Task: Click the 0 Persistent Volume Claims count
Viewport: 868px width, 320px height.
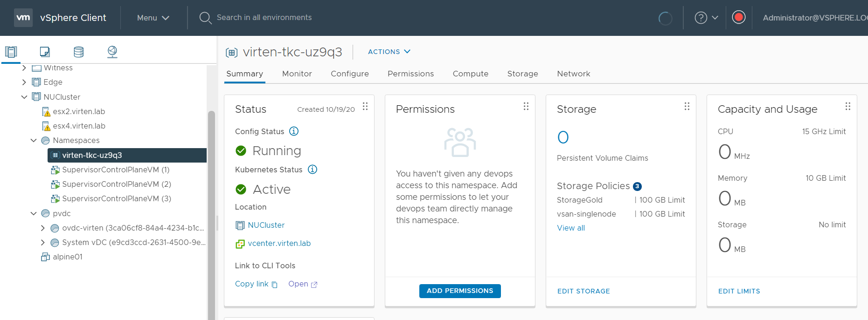Action: click(563, 137)
